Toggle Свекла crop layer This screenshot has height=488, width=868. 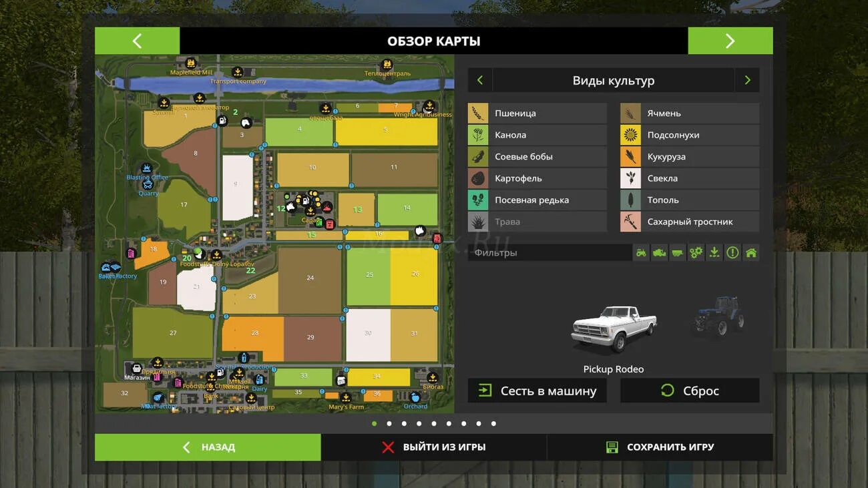click(690, 178)
